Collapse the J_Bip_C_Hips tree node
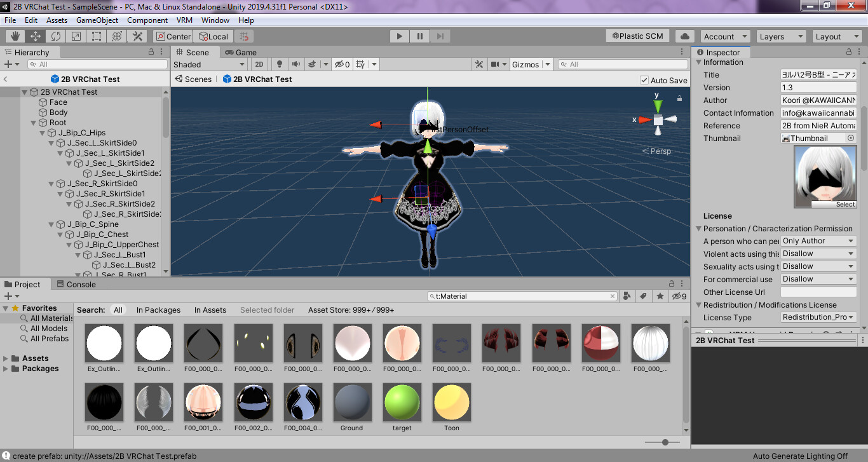Image resolution: width=868 pixels, height=462 pixels. (43, 133)
